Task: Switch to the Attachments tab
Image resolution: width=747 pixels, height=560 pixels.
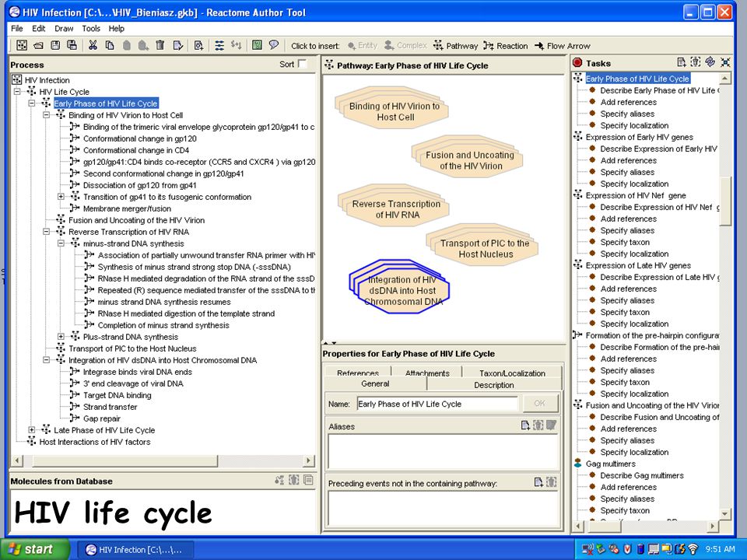Action: click(427, 373)
